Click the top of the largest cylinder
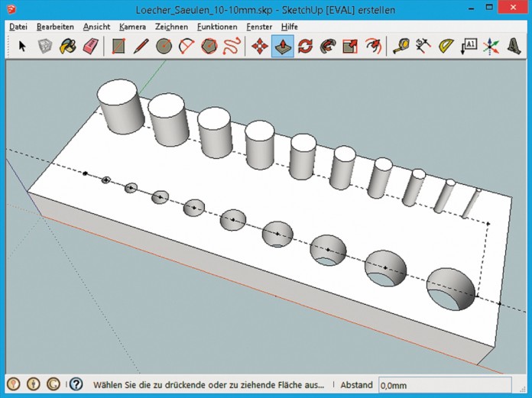532x398 pixels. coord(118,92)
